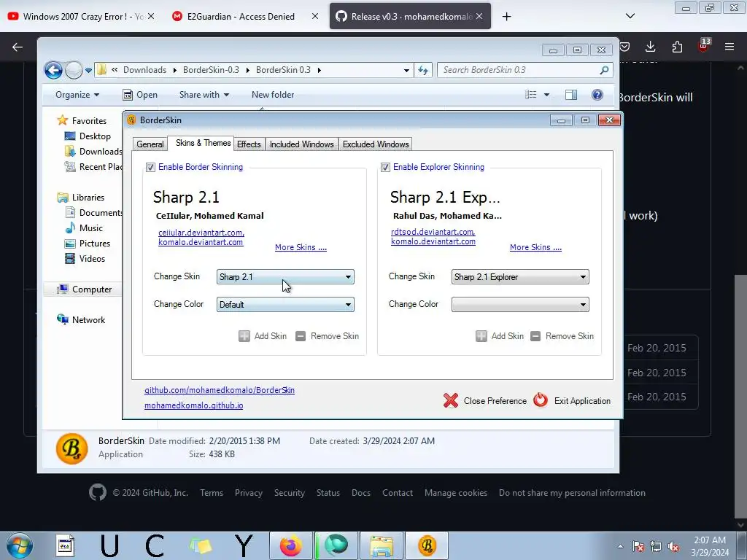
Task: Click BorderSkin icon in the taskbar
Action: [x=427, y=545]
